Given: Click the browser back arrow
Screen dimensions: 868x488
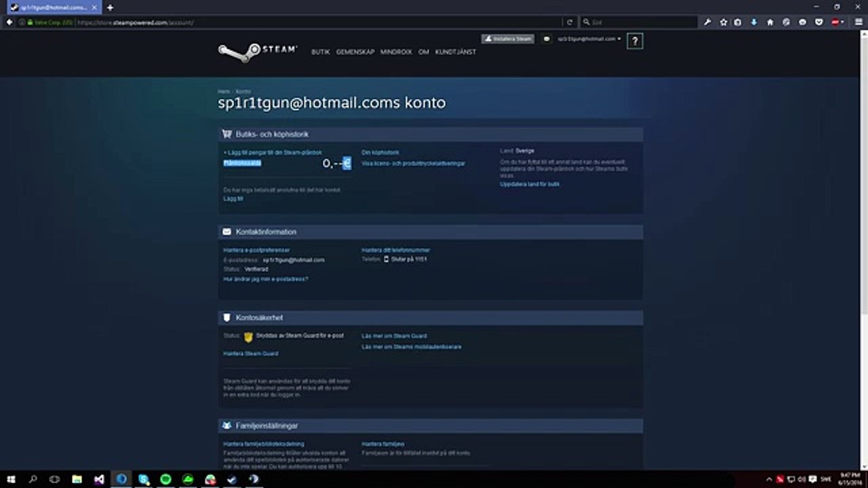Looking at the screenshot, I should [9, 22].
